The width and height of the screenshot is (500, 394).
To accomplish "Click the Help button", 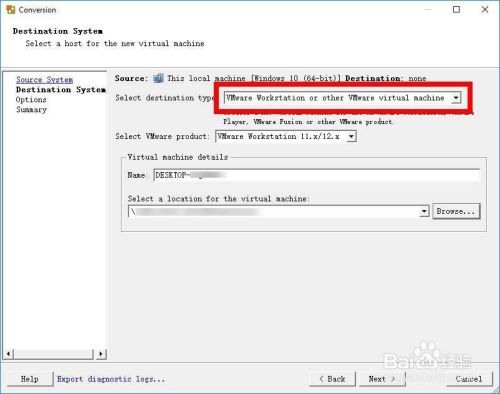I will tap(30, 379).
